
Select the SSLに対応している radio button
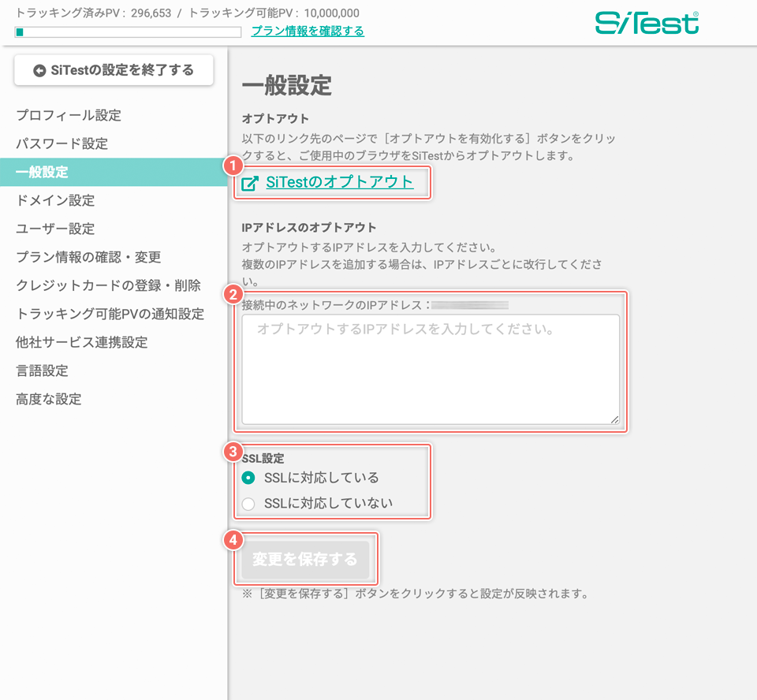pos(248,478)
